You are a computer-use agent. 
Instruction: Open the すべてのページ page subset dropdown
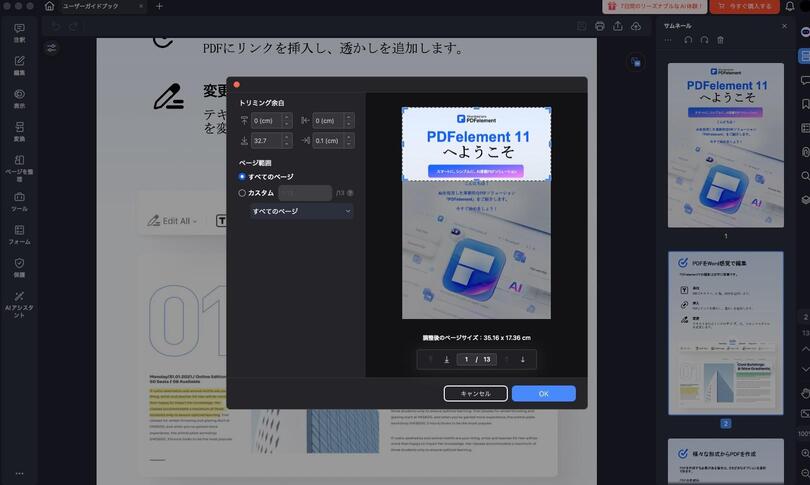[301, 211]
